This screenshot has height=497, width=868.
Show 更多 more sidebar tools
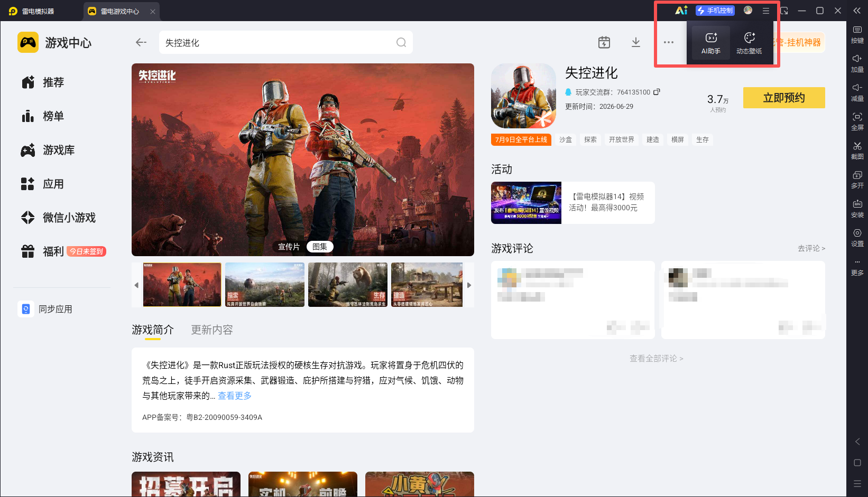tap(857, 267)
